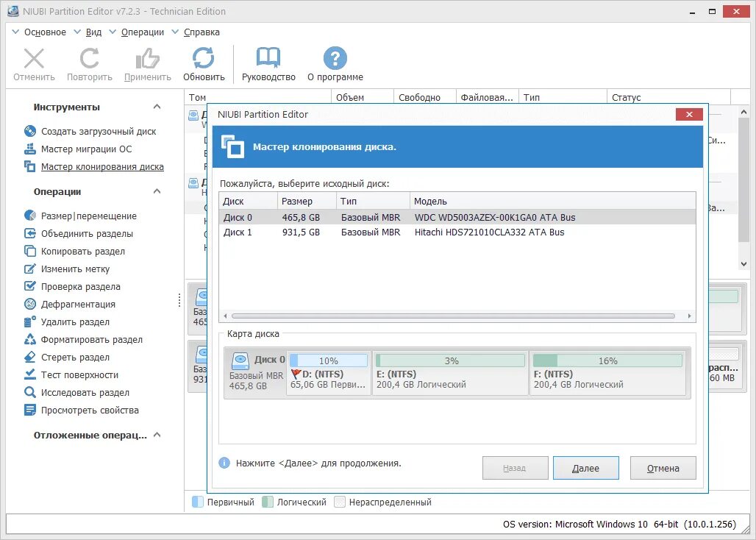
Task: Click the Изменить метку icon
Action: (x=30, y=269)
